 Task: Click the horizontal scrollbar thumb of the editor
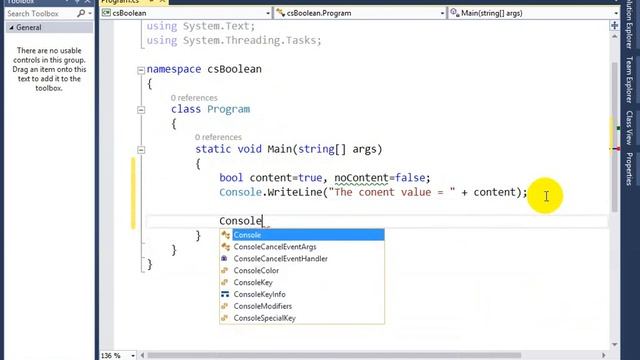(333, 356)
